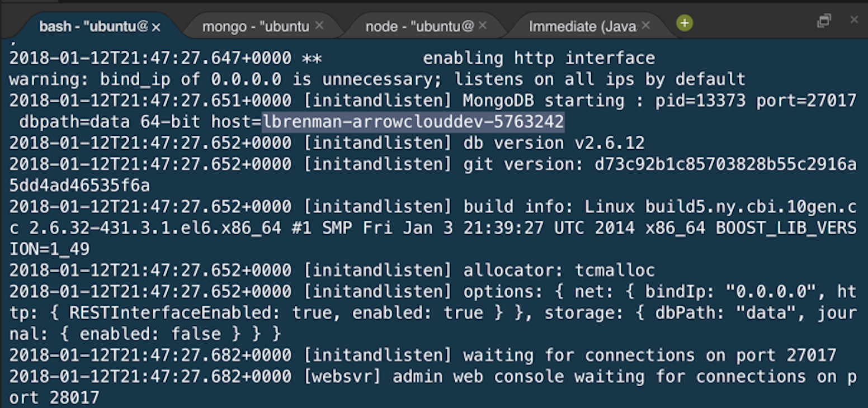Open a new tab with the green plus

click(685, 23)
